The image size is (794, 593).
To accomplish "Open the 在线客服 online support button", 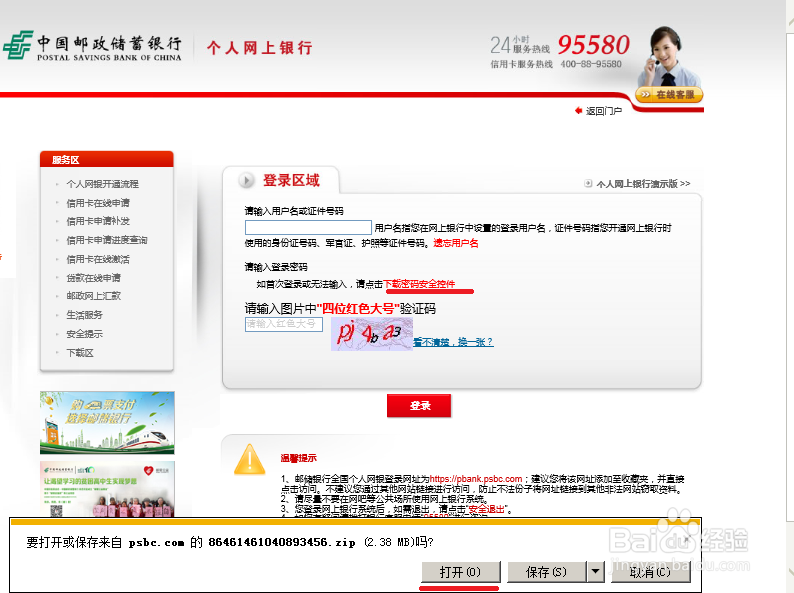I will click(x=669, y=95).
